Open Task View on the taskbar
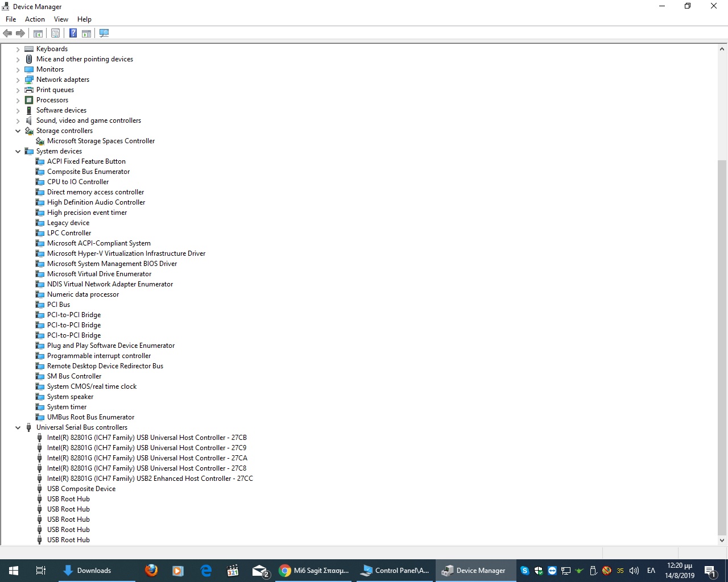728x582 pixels. (x=41, y=571)
